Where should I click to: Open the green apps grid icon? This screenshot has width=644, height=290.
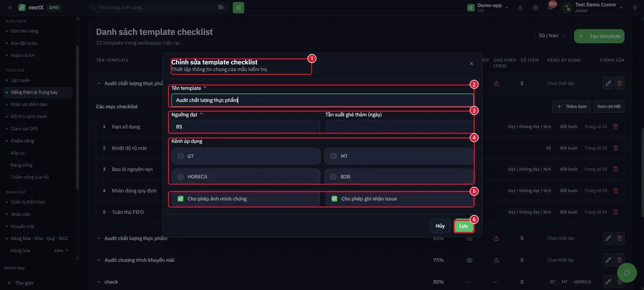tap(238, 7)
